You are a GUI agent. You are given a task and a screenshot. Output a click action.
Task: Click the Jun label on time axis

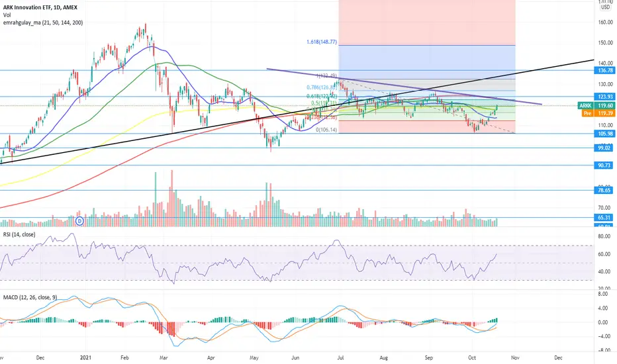click(x=295, y=357)
